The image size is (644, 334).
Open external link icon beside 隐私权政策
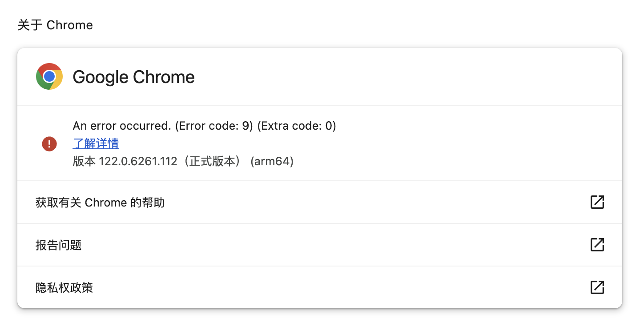pyautogui.click(x=597, y=287)
